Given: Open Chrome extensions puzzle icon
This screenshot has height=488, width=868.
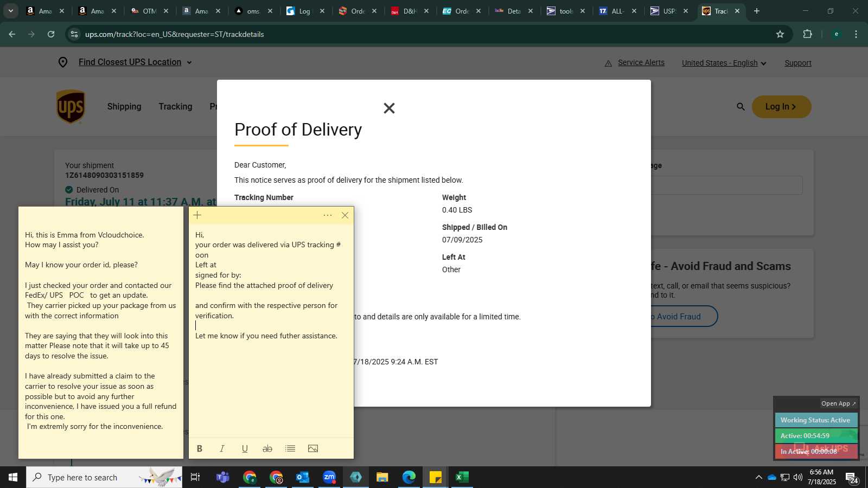Looking at the screenshot, I should [x=807, y=34].
